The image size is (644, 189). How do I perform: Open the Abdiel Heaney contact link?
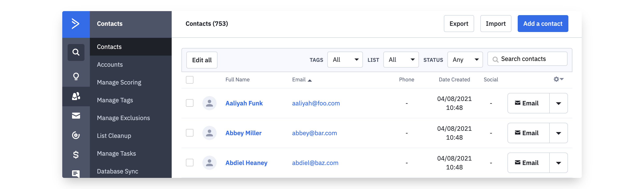click(x=246, y=163)
